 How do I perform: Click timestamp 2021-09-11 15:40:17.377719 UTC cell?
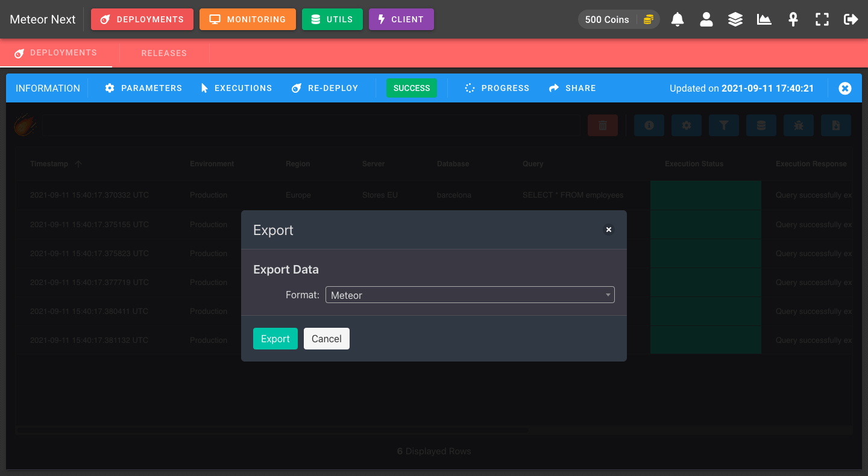[89, 282]
